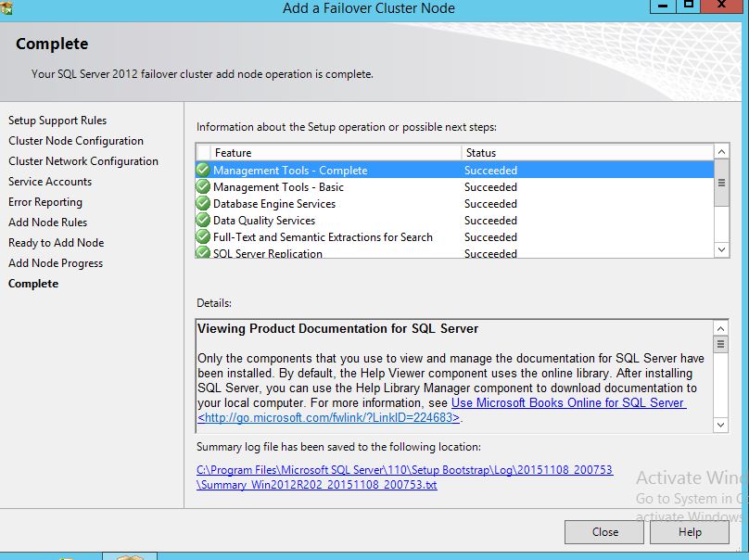The image size is (749, 560).
Task: Click green check icon beside Full-Text and Semantic Extractions
Action: 203,237
